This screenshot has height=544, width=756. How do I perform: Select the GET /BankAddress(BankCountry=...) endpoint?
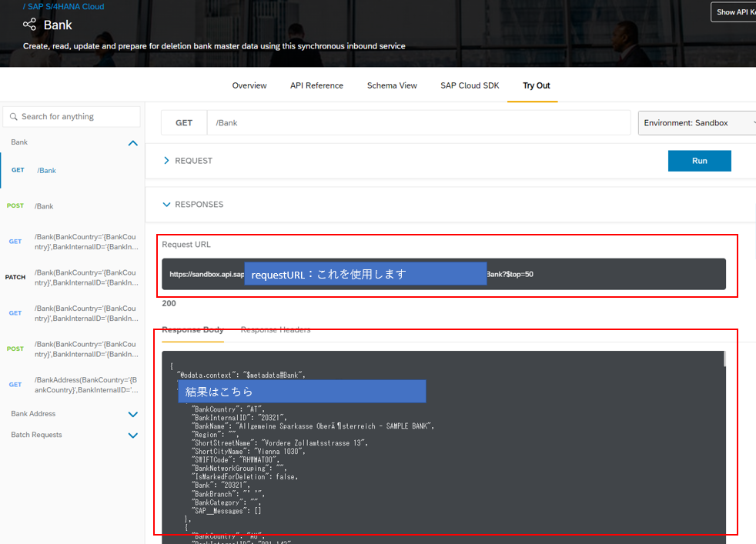coord(72,385)
